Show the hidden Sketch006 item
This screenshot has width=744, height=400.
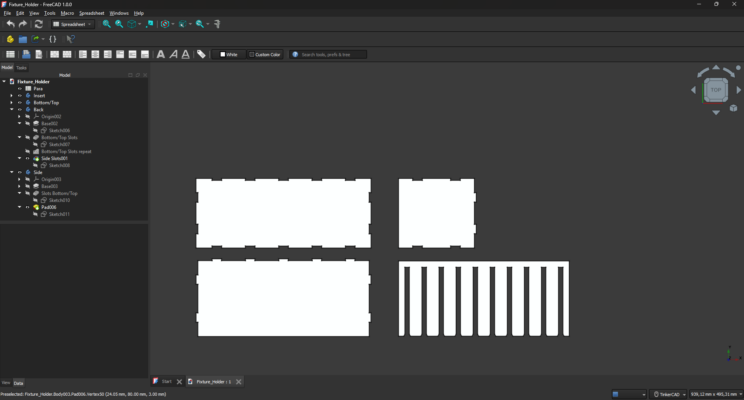36,130
